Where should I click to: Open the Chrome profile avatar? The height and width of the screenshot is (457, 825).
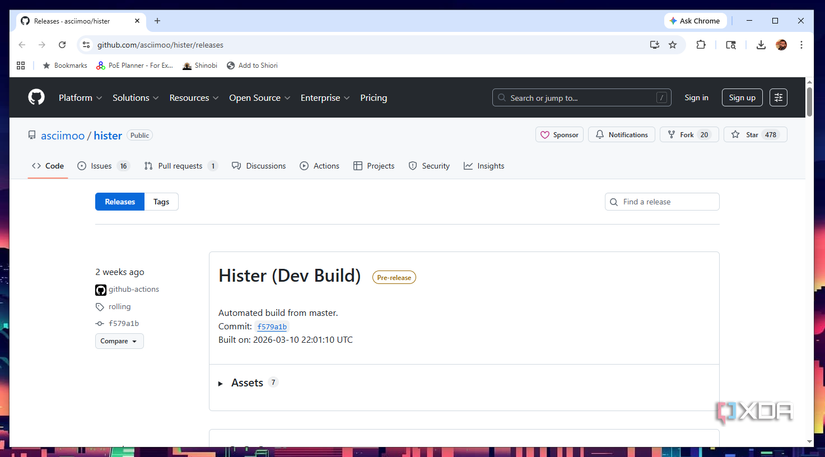tap(781, 45)
